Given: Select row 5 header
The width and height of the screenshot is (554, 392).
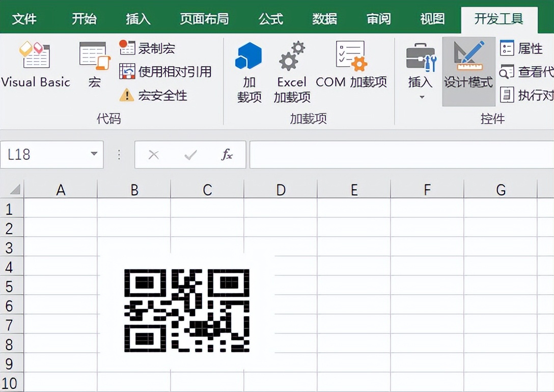Looking at the screenshot, I should coord(12,286).
